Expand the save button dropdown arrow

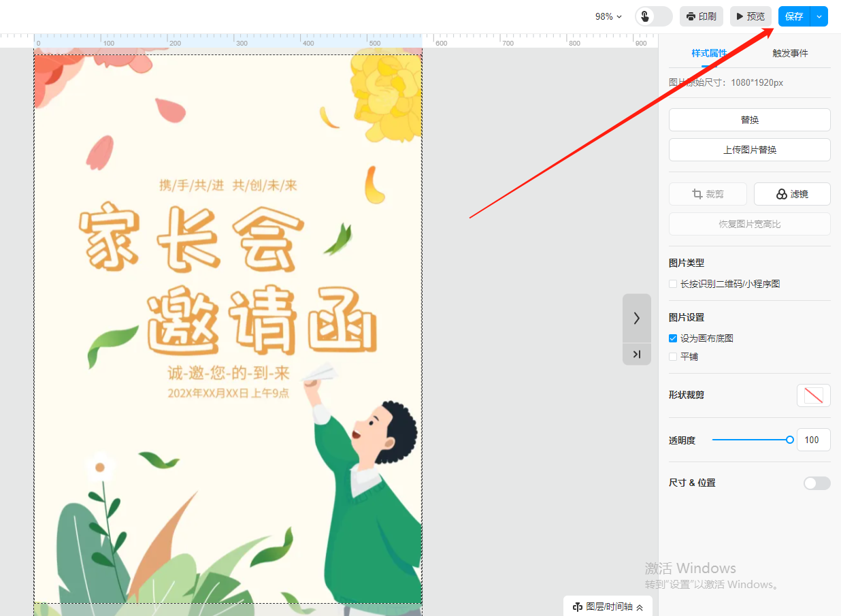[819, 16]
